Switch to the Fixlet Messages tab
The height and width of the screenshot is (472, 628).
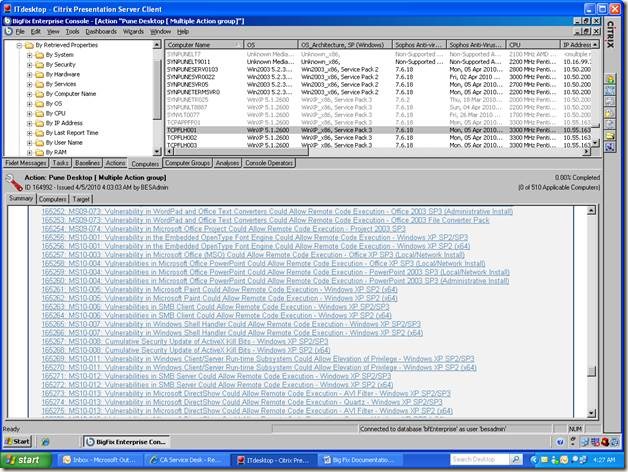pyautogui.click(x=26, y=163)
